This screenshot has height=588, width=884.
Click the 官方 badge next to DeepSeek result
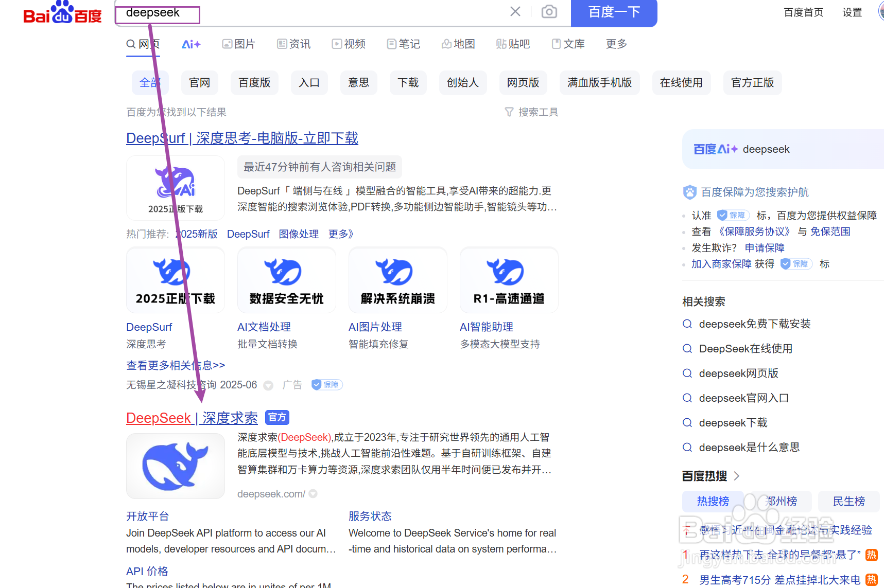[x=277, y=417]
